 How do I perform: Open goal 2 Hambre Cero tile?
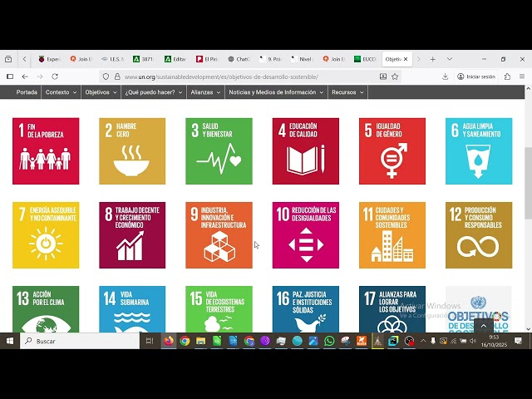[x=132, y=151]
